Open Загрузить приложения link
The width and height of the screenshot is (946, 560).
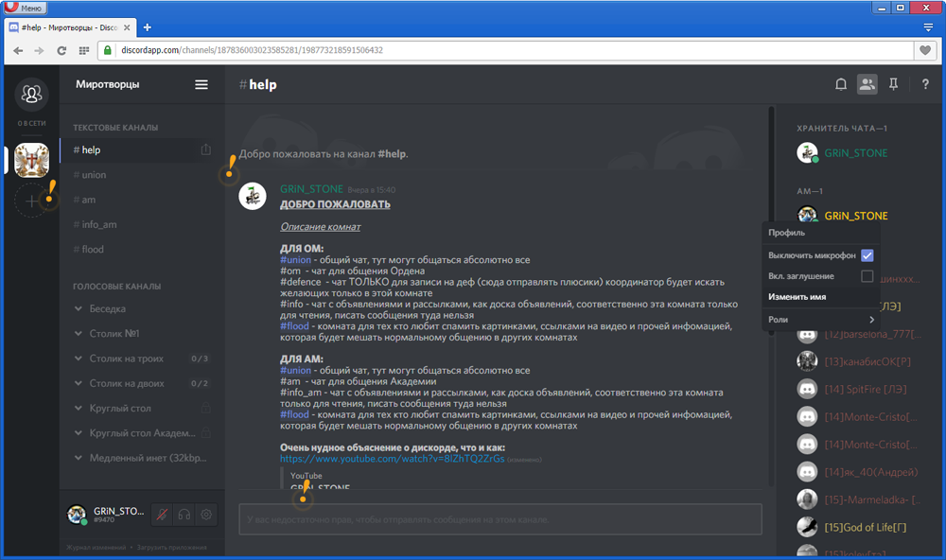[x=171, y=548]
